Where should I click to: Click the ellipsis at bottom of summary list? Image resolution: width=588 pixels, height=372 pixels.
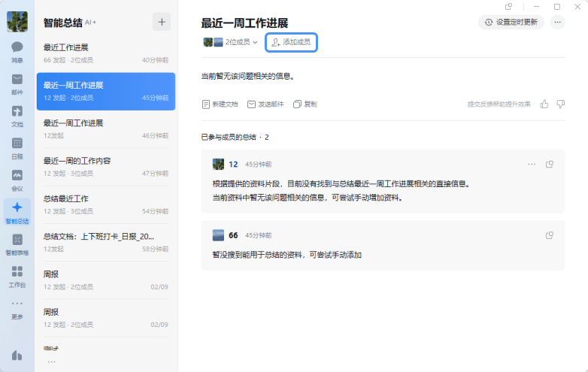[51, 361]
